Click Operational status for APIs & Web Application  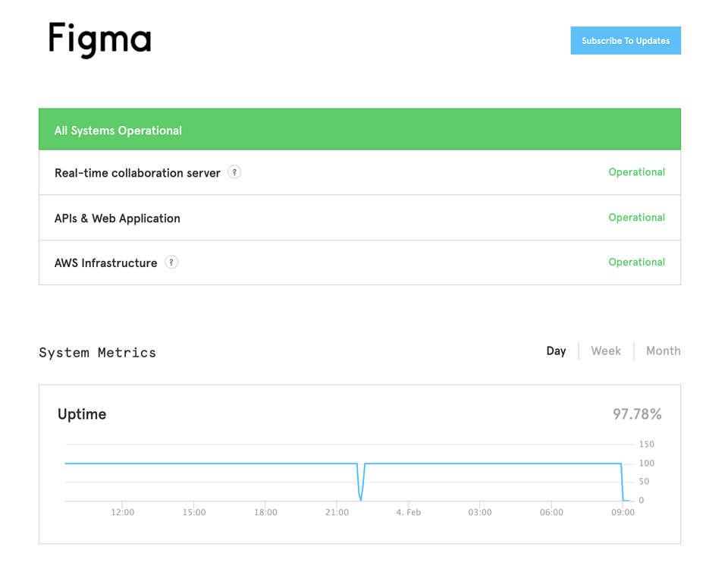click(636, 218)
